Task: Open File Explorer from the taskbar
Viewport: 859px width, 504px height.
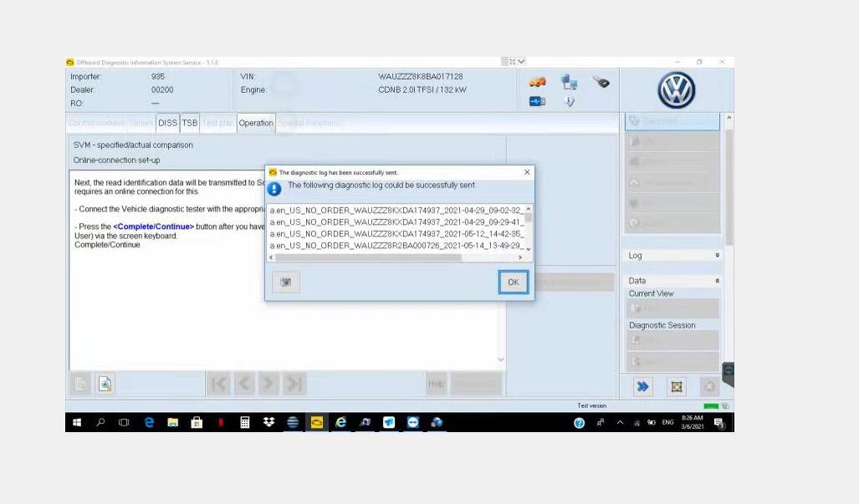Action: pyautogui.click(x=172, y=422)
